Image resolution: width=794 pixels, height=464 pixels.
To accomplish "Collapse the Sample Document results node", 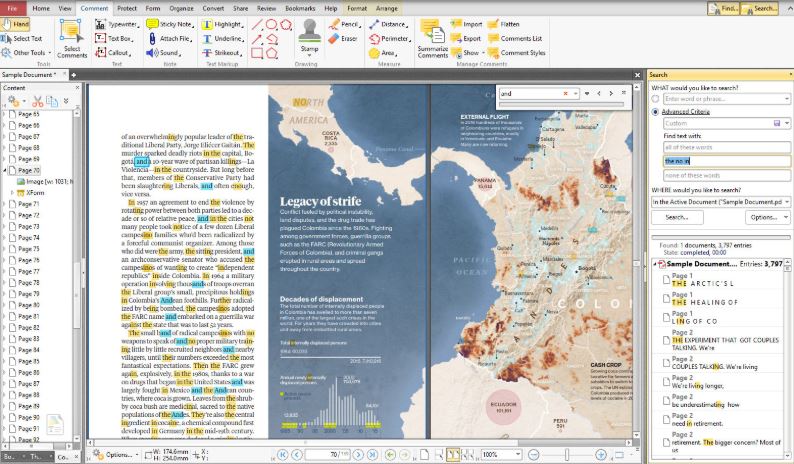I will point(655,264).
